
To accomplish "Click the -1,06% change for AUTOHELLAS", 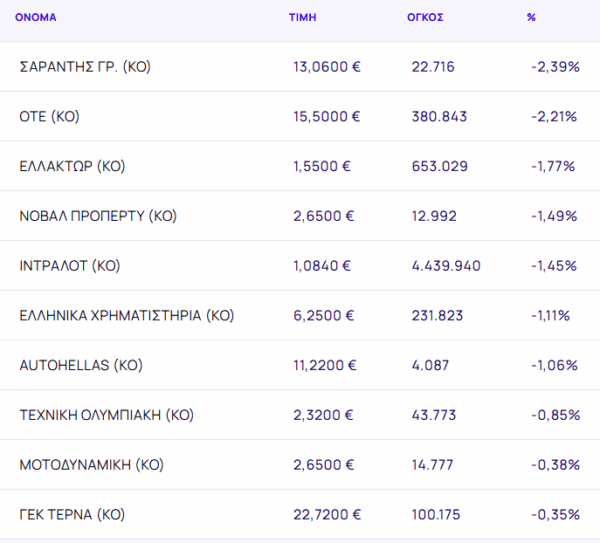I will click(x=554, y=366).
